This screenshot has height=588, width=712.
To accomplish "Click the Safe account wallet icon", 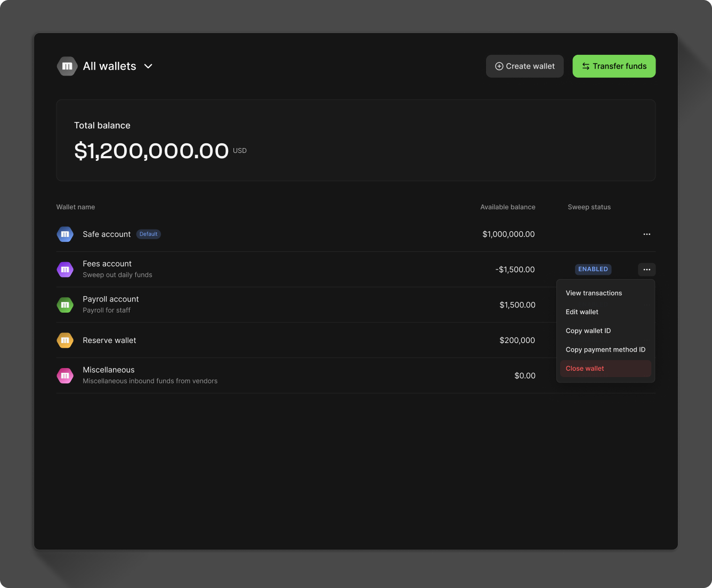I will pos(64,234).
